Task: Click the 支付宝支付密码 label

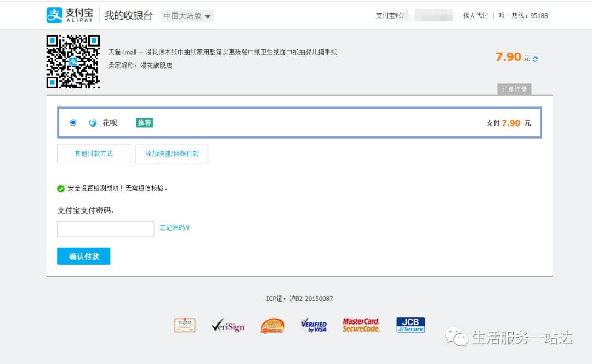Action: (86, 211)
